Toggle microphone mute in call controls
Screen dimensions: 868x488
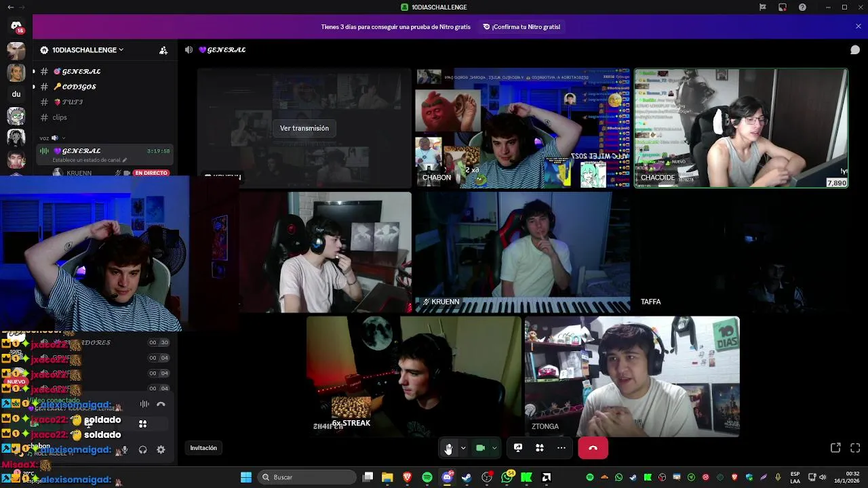pos(448,448)
